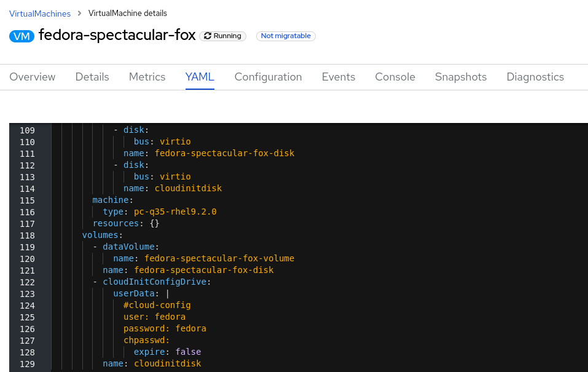Go to VirtualMachines breadcrumb link

point(40,14)
